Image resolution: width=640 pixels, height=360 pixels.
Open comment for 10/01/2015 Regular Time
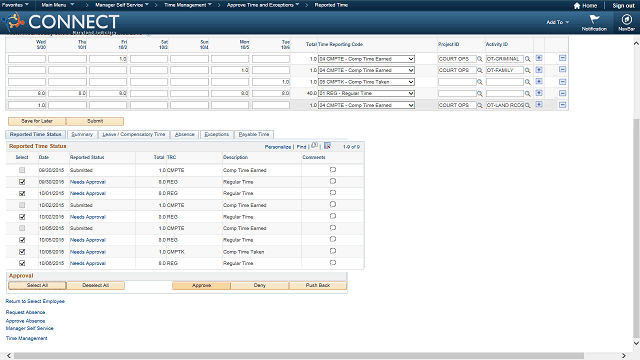click(333, 193)
